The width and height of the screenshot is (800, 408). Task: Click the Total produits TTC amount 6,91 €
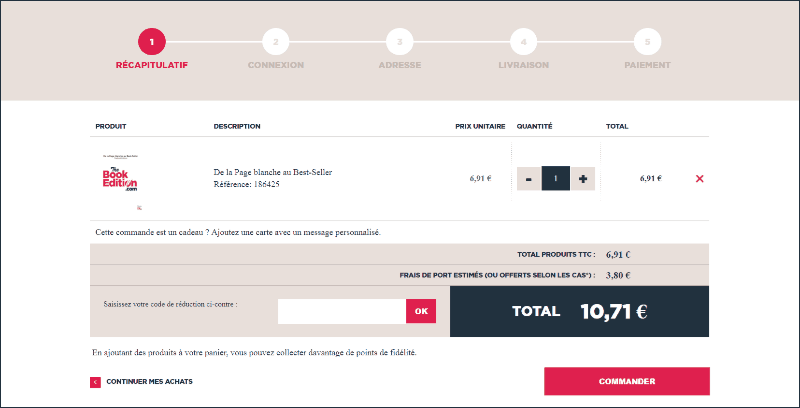(x=618, y=254)
